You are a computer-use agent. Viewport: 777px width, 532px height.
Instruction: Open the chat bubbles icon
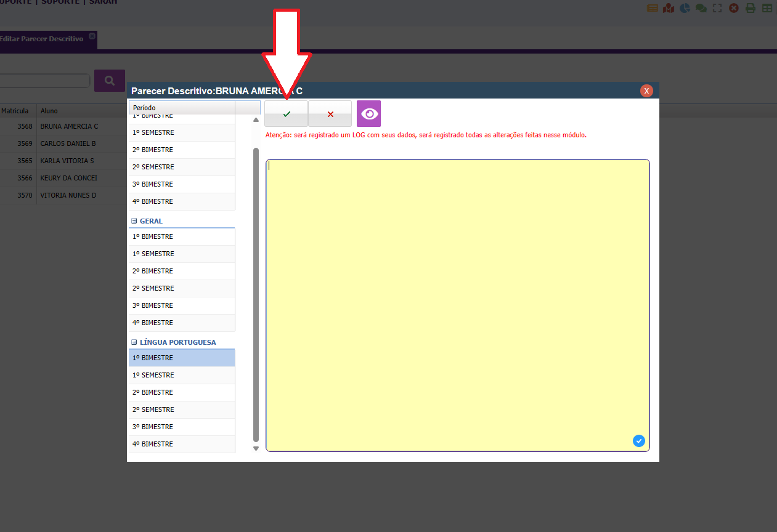pyautogui.click(x=701, y=8)
